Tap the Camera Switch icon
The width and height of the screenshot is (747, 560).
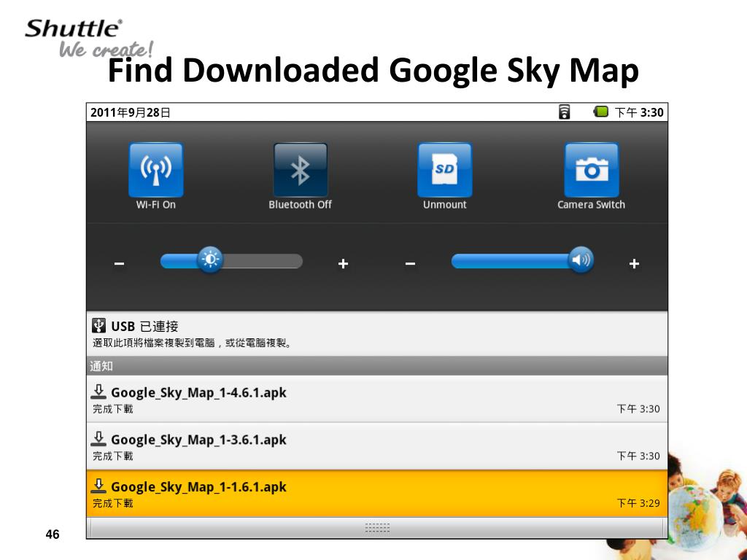[x=591, y=170]
